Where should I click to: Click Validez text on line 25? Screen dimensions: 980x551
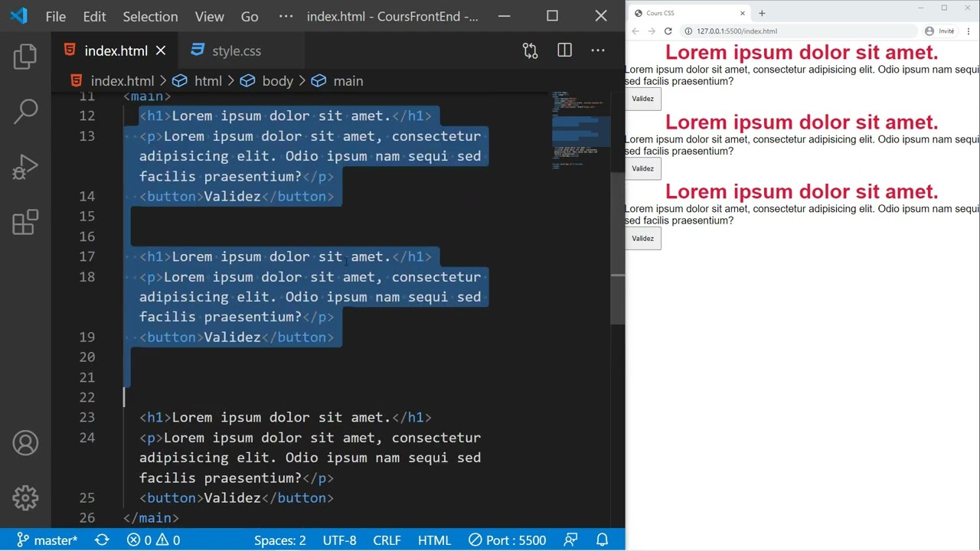pos(232,498)
